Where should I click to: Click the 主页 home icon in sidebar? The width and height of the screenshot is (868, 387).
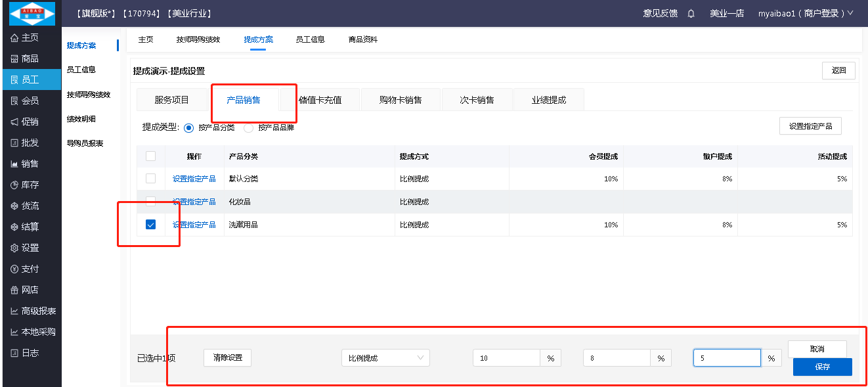coord(14,38)
